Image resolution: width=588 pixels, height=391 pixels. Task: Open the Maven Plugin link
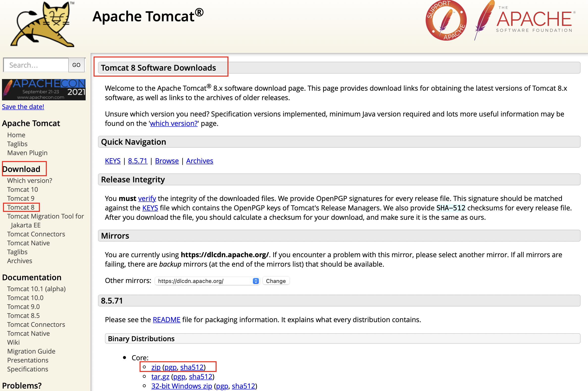click(x=27, y=153)
